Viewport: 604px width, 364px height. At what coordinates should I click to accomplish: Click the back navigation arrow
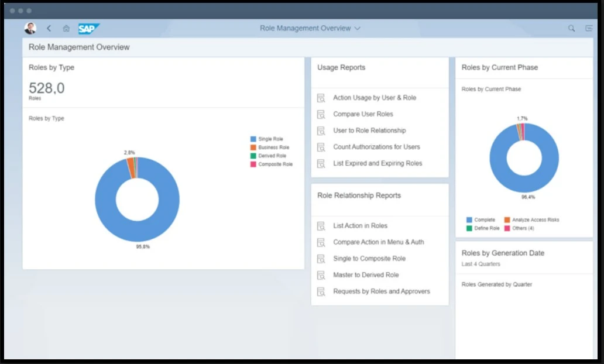pyautogui.click(x=49, y=28)
